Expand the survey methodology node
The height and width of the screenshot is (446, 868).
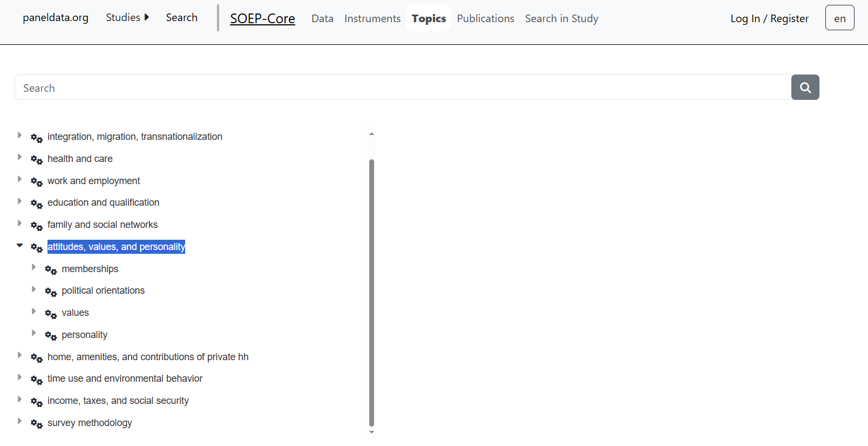(19, 421)
